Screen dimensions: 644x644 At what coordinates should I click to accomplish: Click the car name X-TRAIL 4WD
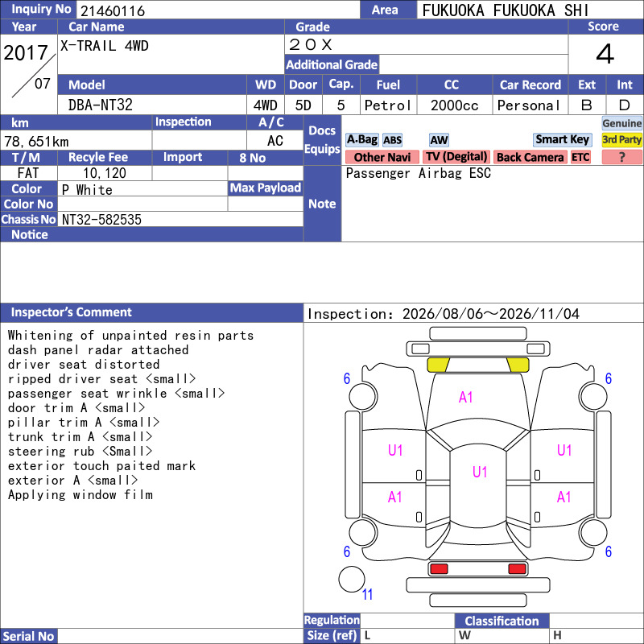pos(105,46)
